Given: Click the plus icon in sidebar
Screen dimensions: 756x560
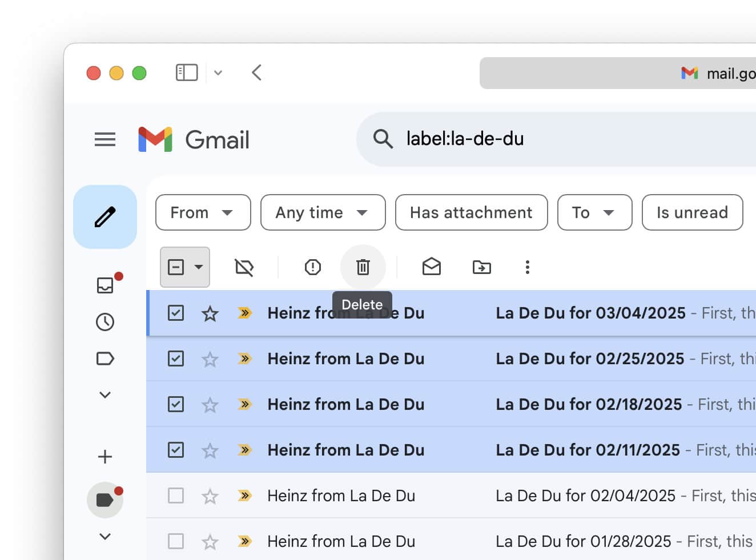Looking at the screenshot, I should pos(105,457).
